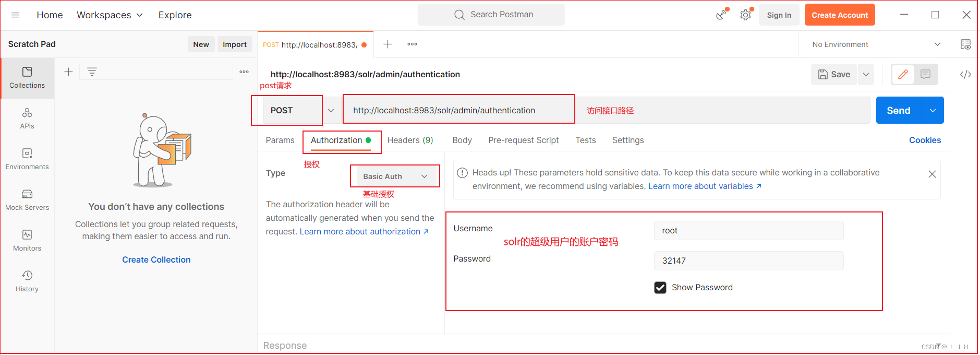Click the request title above the URL bar

coord(365,74)
